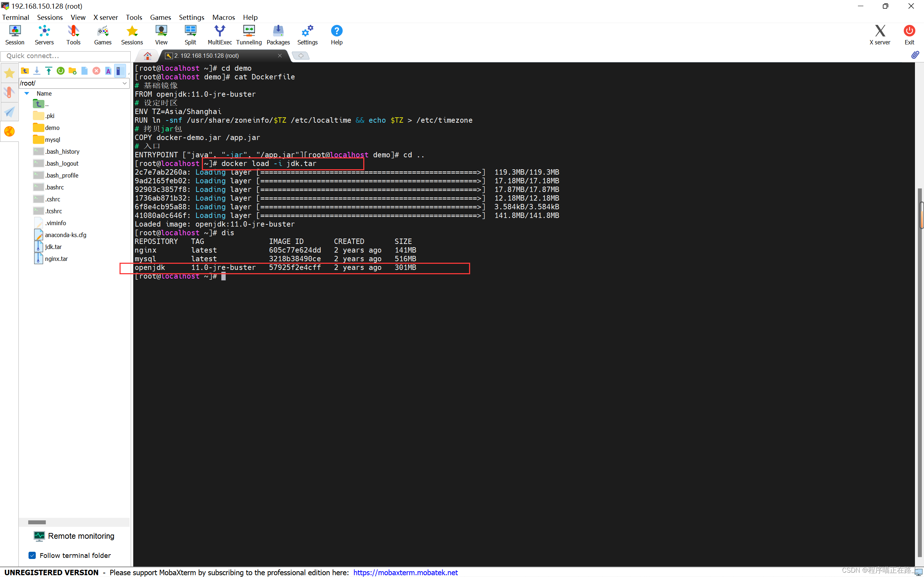Click the green refresh folder icon

(x=60, y=71)
